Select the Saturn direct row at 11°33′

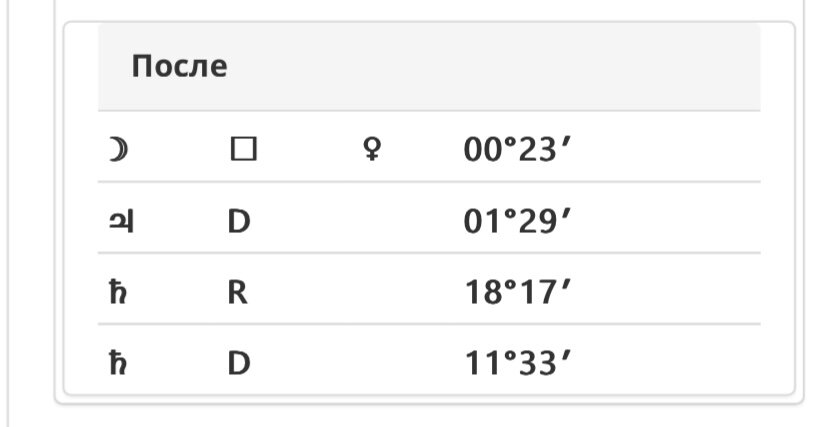pos(429,359)
